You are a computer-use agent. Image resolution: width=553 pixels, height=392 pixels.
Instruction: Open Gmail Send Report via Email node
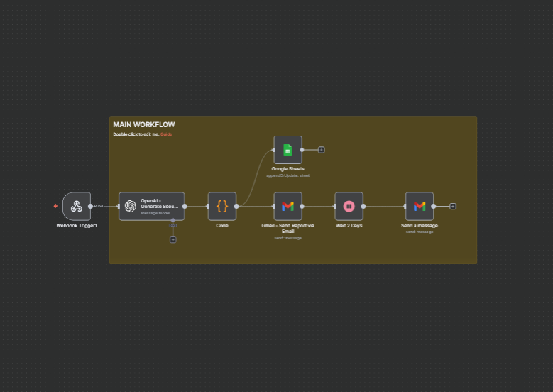pos(288,206)
